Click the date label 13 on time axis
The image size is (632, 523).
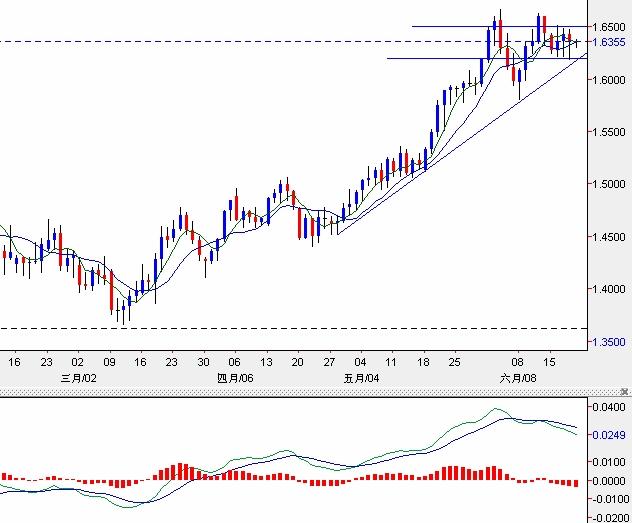[266, 362]
